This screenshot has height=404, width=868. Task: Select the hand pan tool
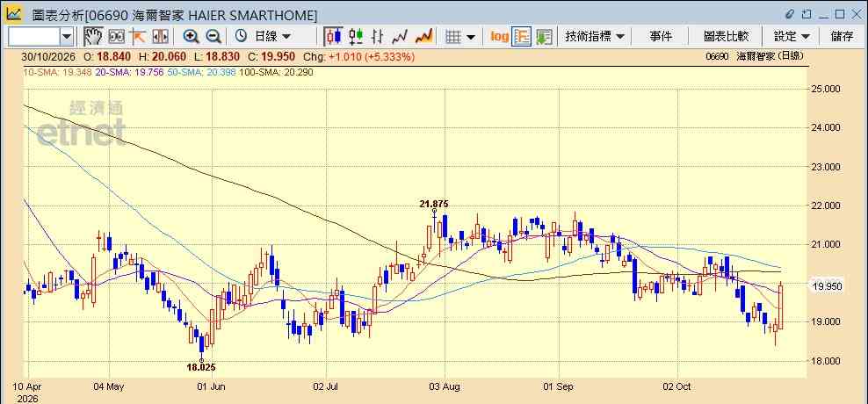[93, 37]
